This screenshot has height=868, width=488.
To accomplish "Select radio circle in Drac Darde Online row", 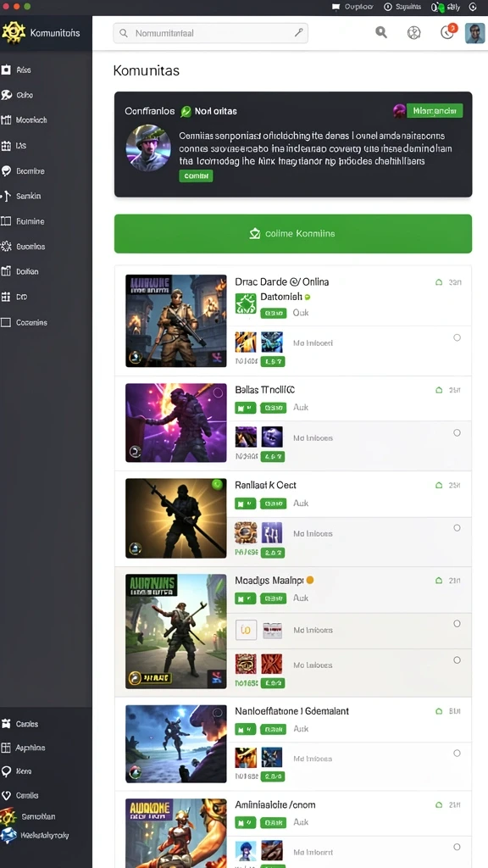I will point(457,337).
